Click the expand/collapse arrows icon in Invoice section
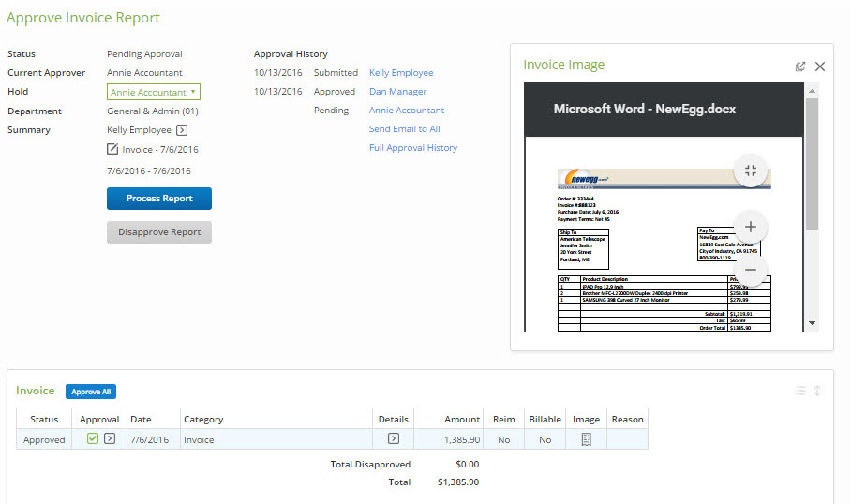This screenshot has width=851, height=504. (x=817, y=392)
